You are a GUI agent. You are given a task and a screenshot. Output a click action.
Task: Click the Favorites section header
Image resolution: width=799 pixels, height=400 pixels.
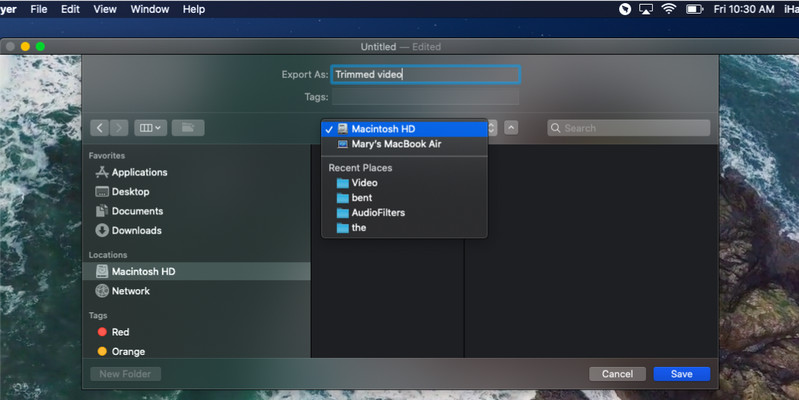(106, 155)
